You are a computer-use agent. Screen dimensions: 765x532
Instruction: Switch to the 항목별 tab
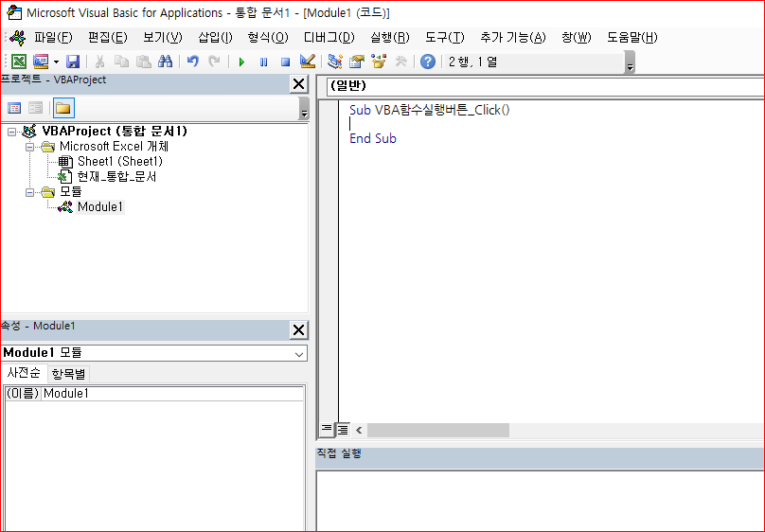tap(68, 374)
